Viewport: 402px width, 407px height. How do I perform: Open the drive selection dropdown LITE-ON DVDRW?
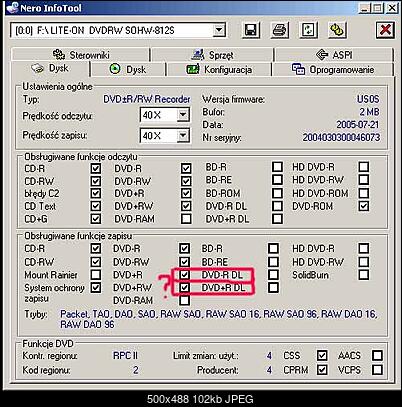(x=218, y=31)
